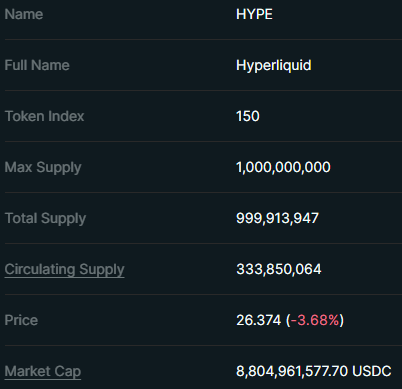Select the circulating supply value 333,850,064
Viewport: 402px width, 389px height.
tap(279, 269)
